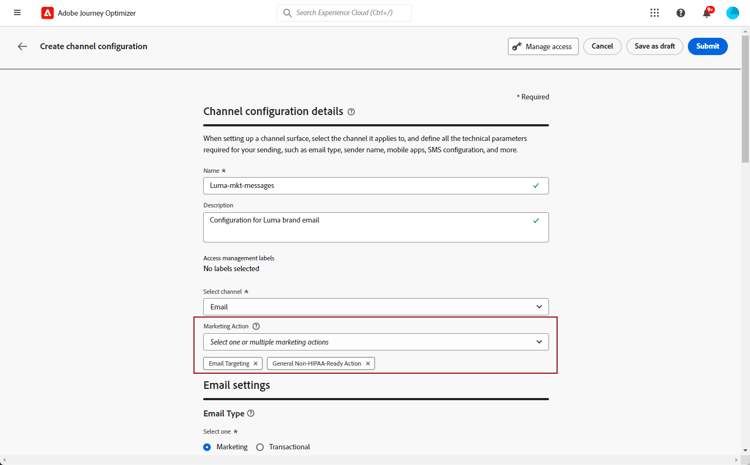
Task: Open the app switcher grid
Action: pyautogui.click(x=654, y=13)
